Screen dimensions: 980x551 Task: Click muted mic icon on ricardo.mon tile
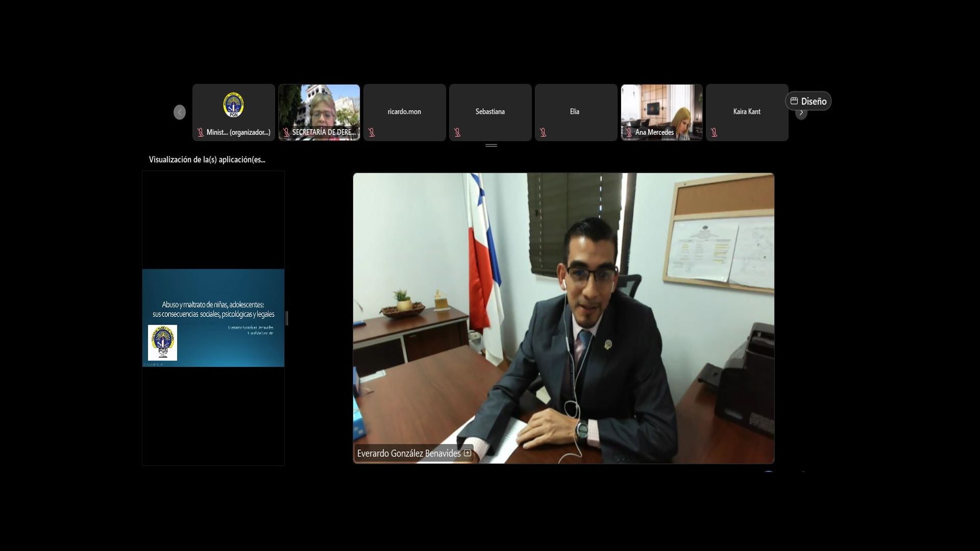pos(372,133)
